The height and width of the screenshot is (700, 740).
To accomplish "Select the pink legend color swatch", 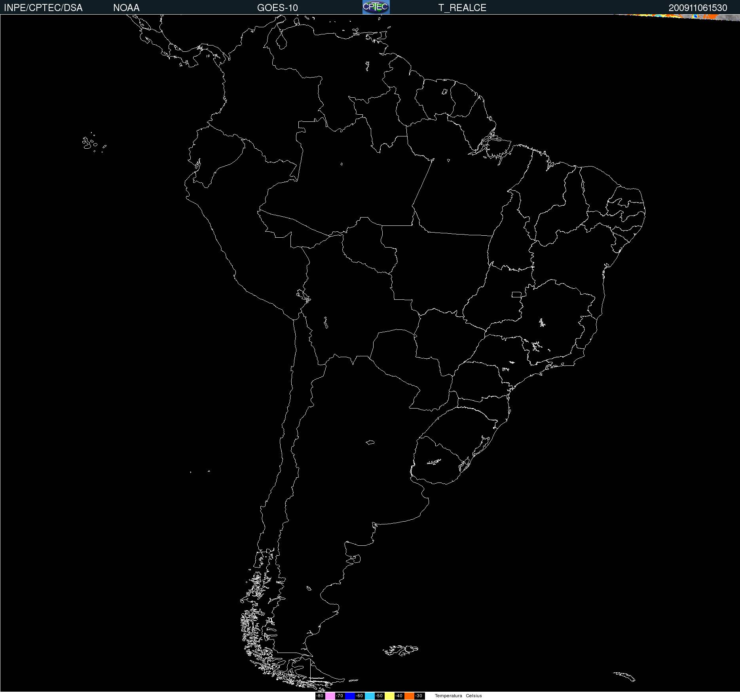I will click(330, 696).
